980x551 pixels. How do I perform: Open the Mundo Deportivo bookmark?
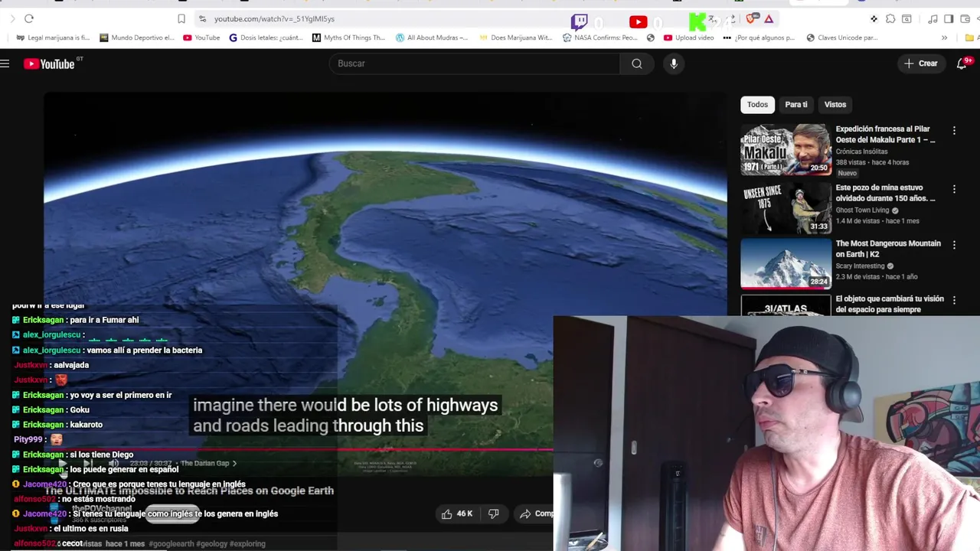click(x=136, y=37)
